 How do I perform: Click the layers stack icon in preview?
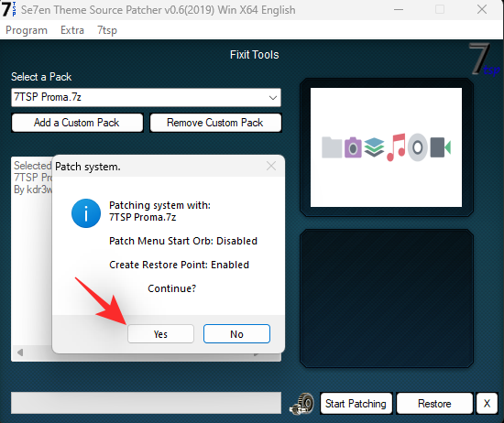click(375, 147)
